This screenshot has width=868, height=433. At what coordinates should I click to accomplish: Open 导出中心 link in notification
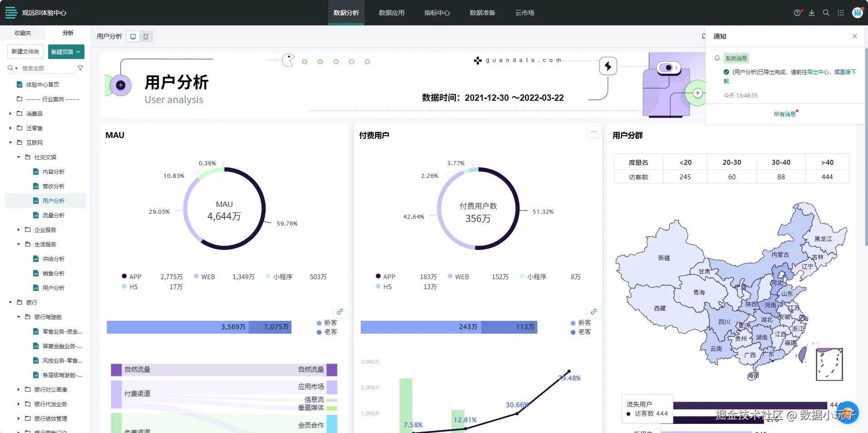click(818, 72)
